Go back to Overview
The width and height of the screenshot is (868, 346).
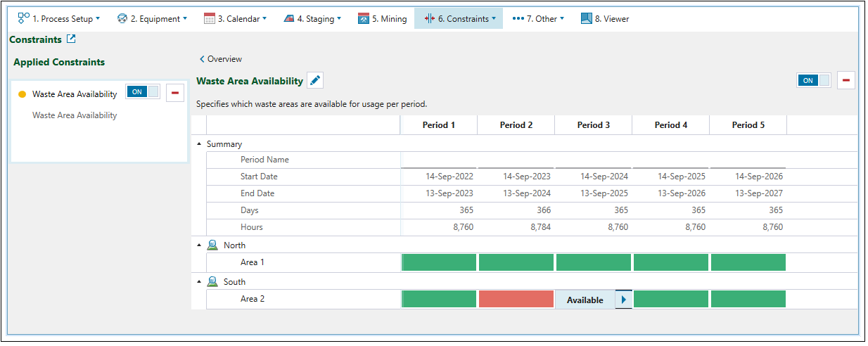coord(221,59)
